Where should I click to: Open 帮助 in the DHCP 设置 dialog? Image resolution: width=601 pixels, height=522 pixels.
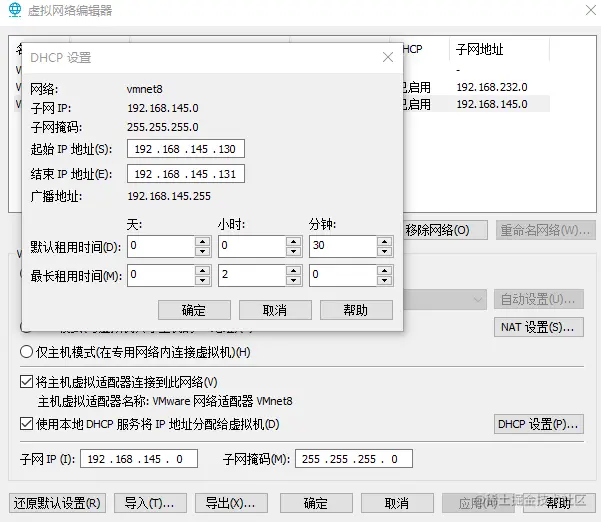pos(356,310)
